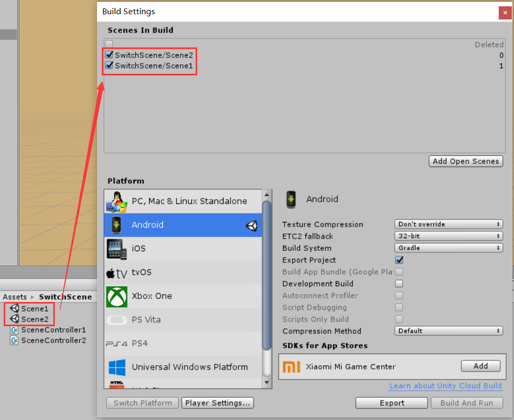The width and height of the screenshot is (514, 420).
Task: Click the Android platform icon in list
Action: coord(116,225)
